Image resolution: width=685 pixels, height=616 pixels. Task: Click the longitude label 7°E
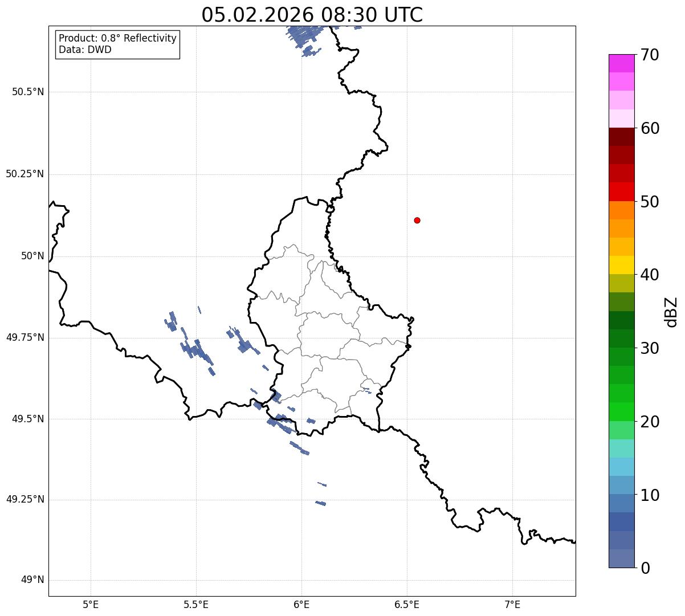[x=512, y=604]
